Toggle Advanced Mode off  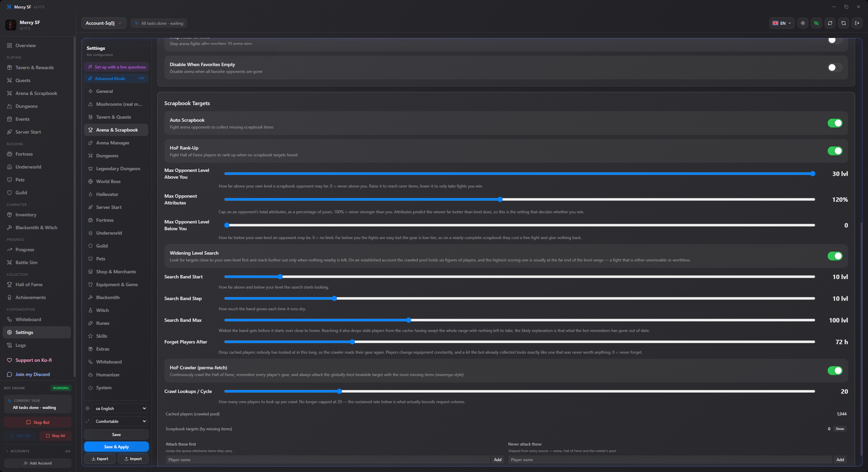[116, 79]
